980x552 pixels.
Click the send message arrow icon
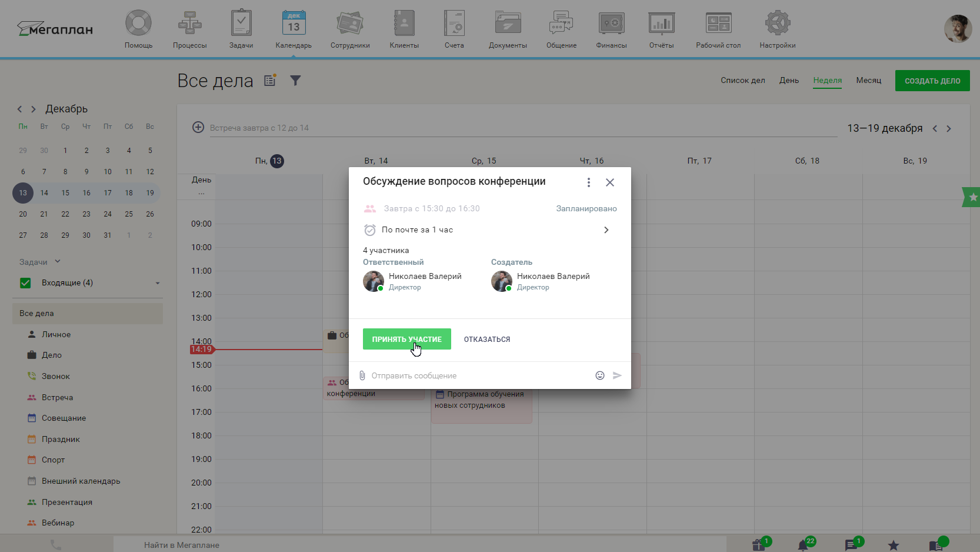coord(617,375)
